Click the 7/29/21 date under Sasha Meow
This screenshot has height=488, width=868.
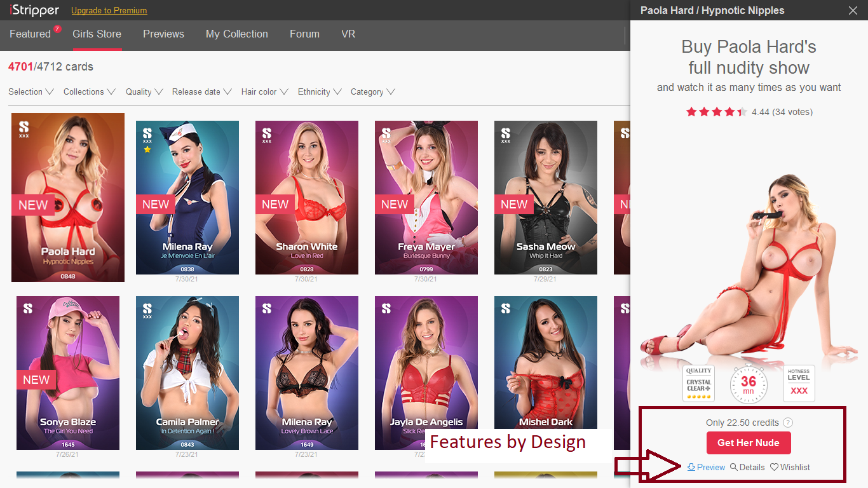click(x=546, y=279)
